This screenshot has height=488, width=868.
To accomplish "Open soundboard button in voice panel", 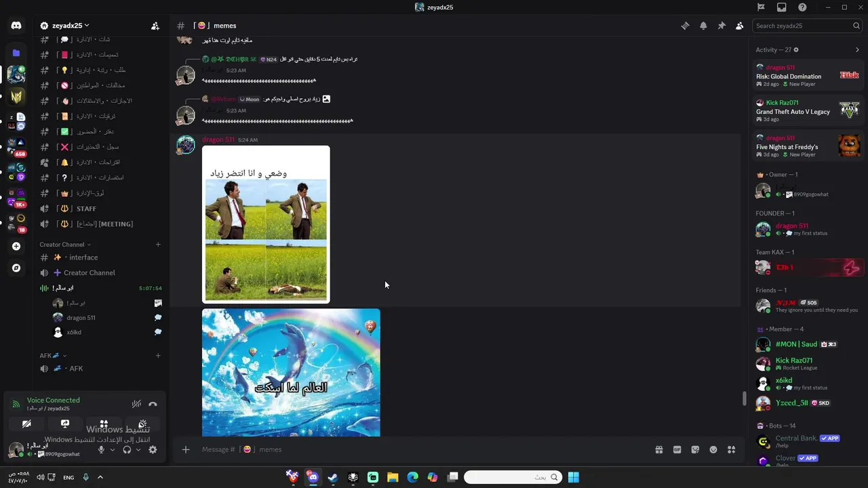I will (142, 424).
